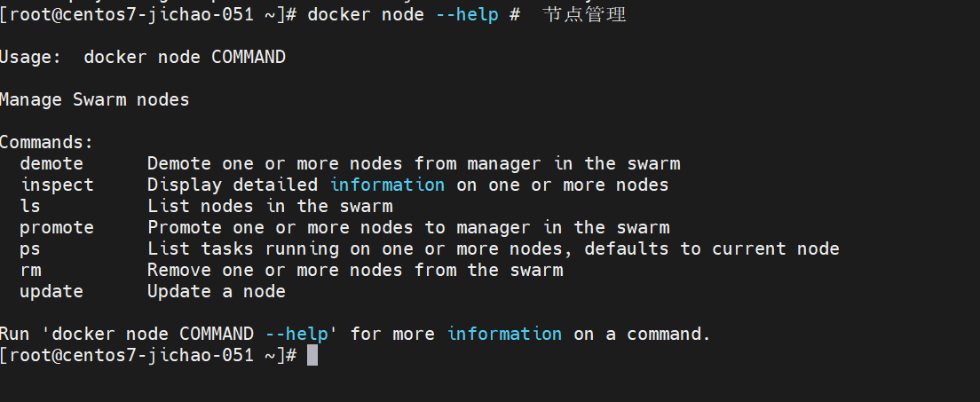Click 'docker node' in the top command line
Screen dimensions: 980x402
366,14
